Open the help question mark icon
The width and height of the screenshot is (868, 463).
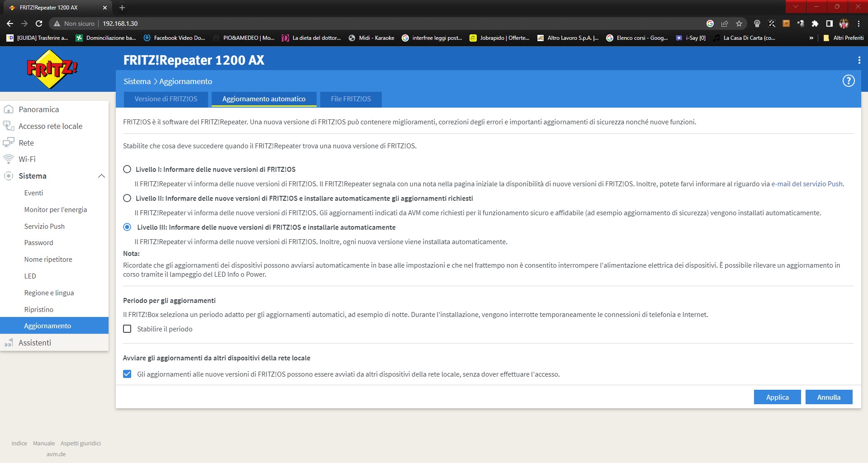(x=849, y=81)
